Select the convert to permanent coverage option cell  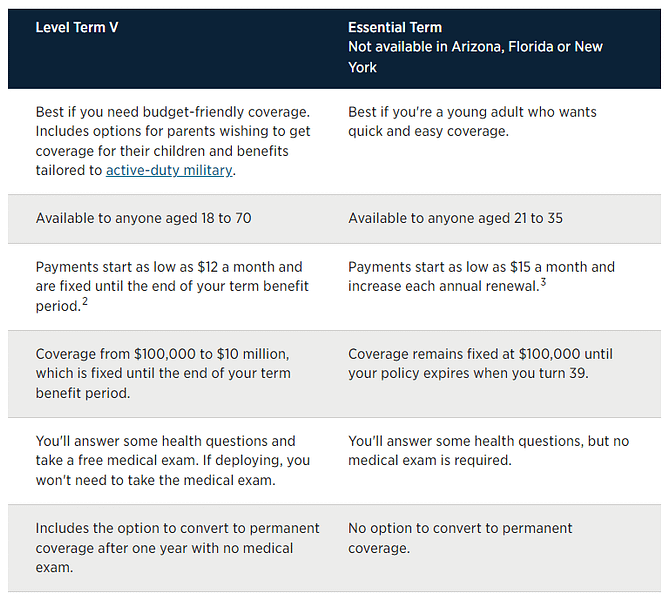point(177,547)
